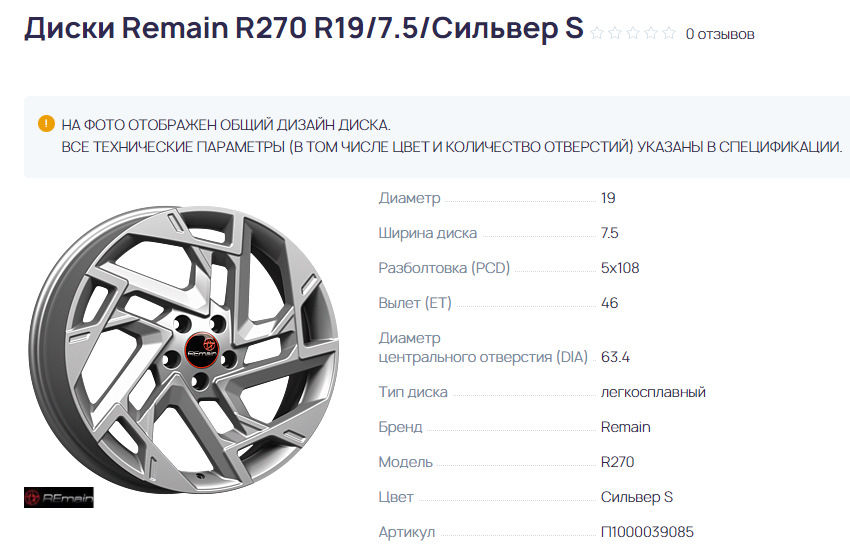Click the second rating star
The height and width of the screenshot is (551, 850).
point(616,34)
